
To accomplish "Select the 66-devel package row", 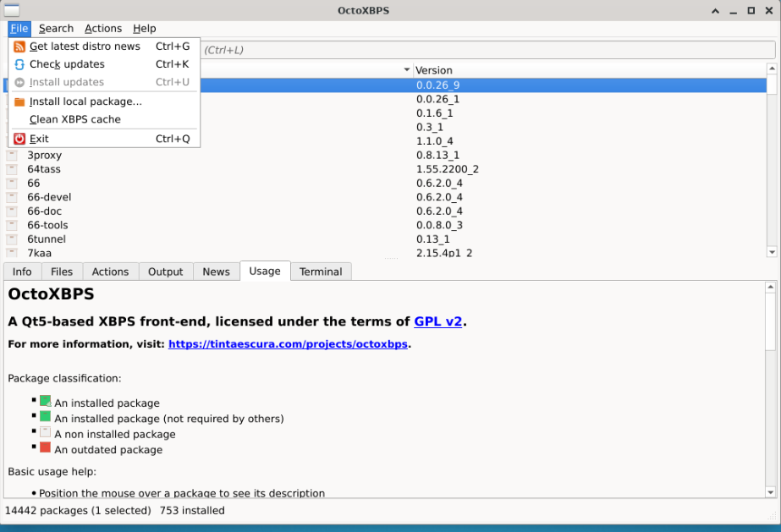I will tap(385, 197).
